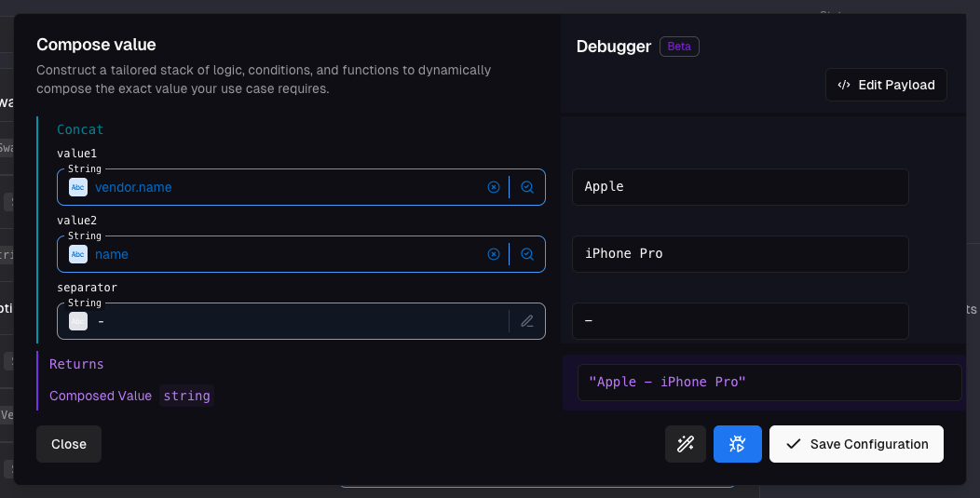Image resolution: width=980 pixels, height=498 pixels.
Task: Clear the value2 name field
Action: pos(494,254)
